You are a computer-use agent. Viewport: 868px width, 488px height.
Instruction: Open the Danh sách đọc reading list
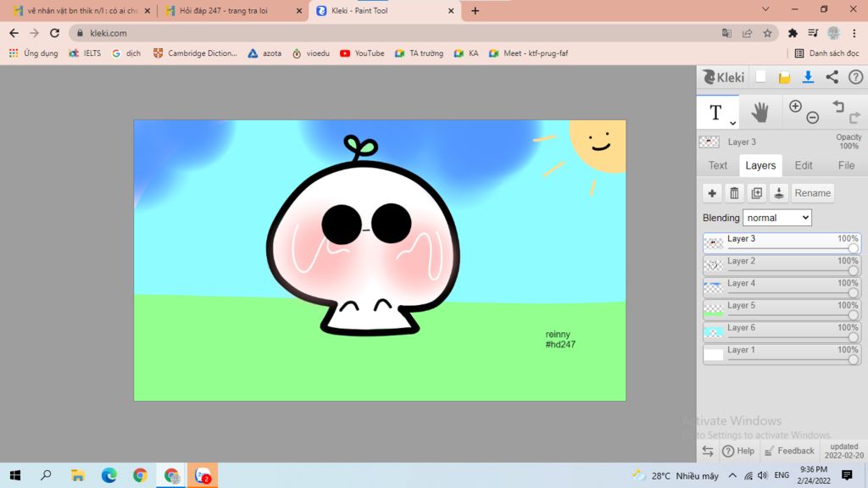point(827,53)
